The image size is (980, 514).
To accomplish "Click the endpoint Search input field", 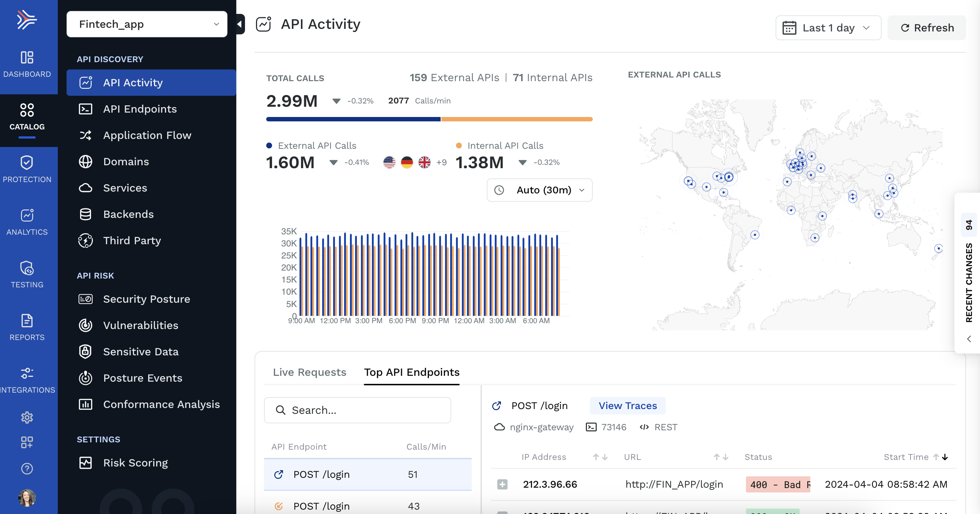I will (358, 410).
